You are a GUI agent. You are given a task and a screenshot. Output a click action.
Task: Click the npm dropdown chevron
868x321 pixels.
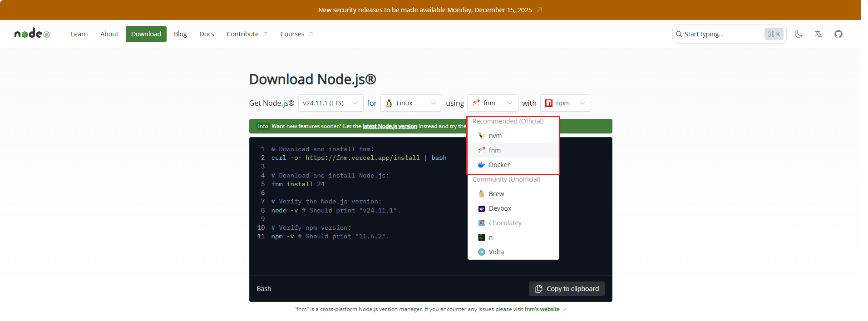pos(582,103)
